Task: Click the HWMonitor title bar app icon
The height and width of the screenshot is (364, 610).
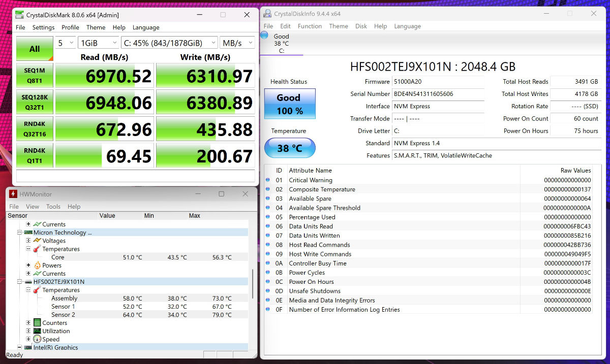Action: point(13,194)
